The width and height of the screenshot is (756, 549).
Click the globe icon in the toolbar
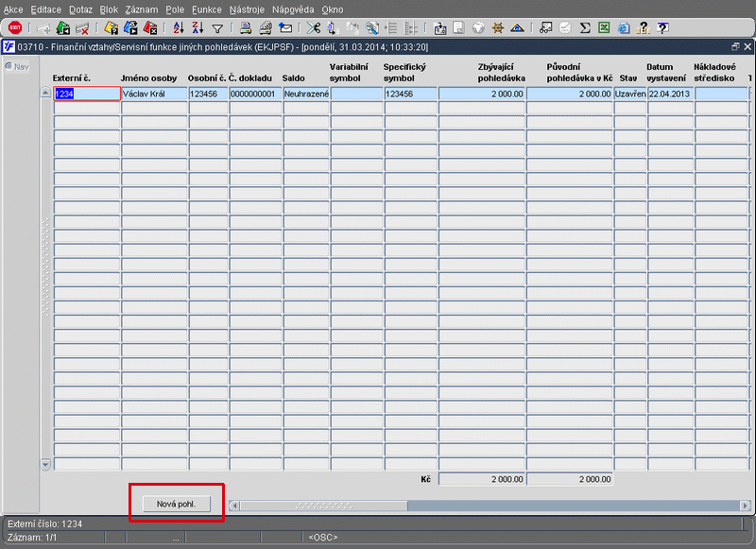[478, 28]
